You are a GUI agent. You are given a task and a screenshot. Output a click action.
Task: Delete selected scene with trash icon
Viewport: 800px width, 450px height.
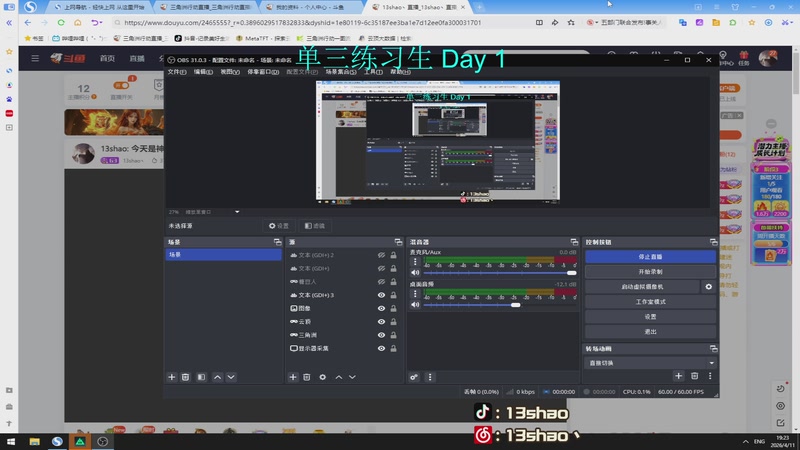click(x=185, y=377)
